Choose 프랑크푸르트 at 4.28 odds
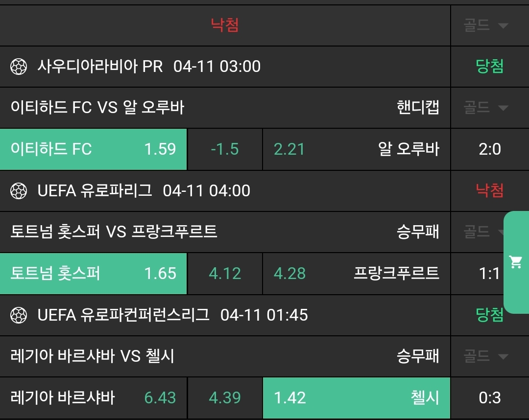 [x=356, y=274]
